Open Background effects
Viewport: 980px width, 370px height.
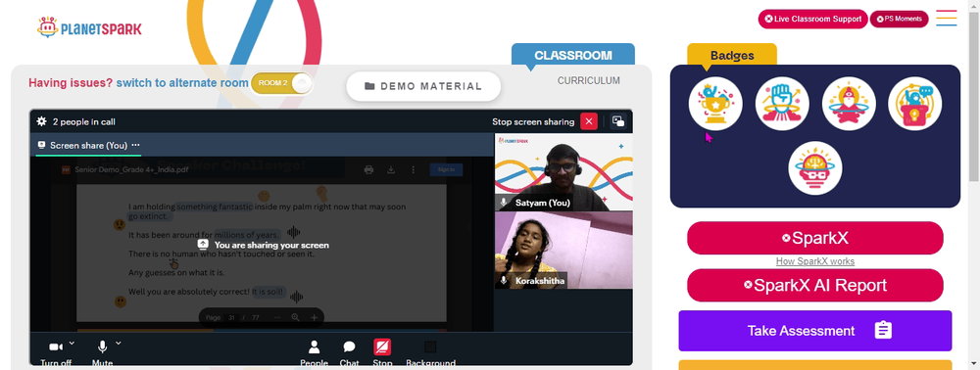(430, 352)
